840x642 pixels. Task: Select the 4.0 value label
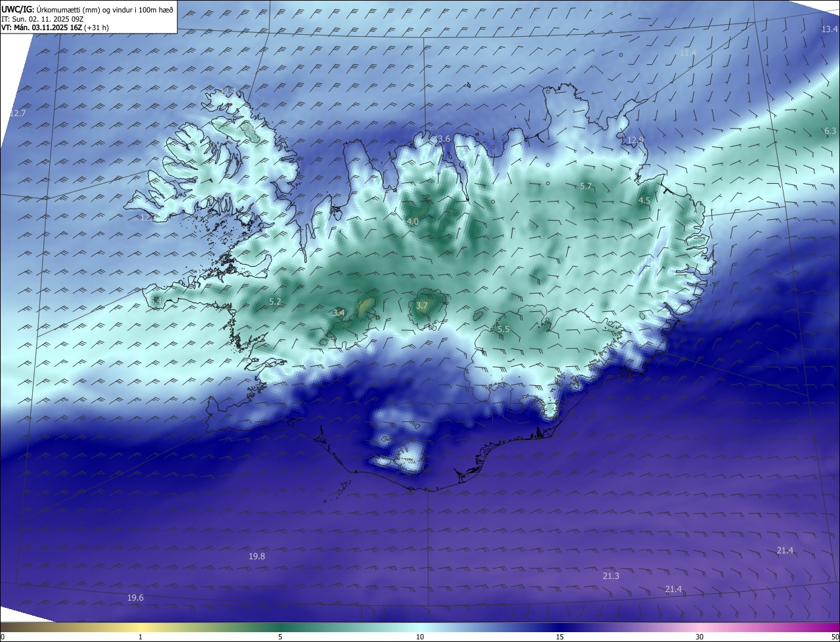tap(412, 222)
